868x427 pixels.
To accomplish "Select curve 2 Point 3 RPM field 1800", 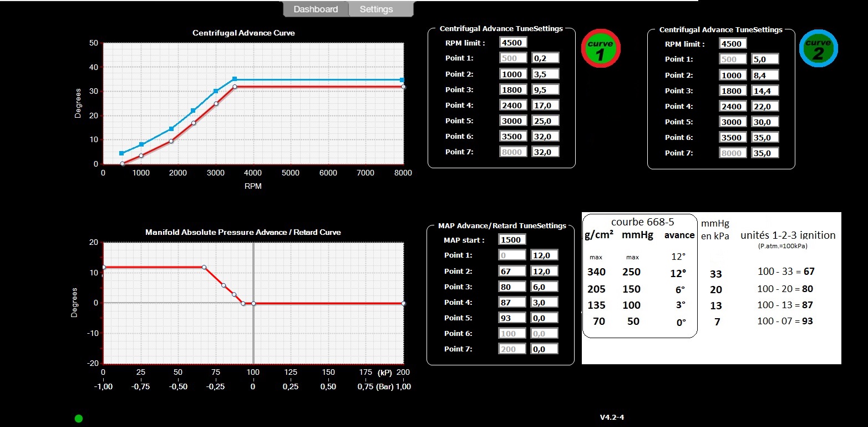I will (733, 91).
